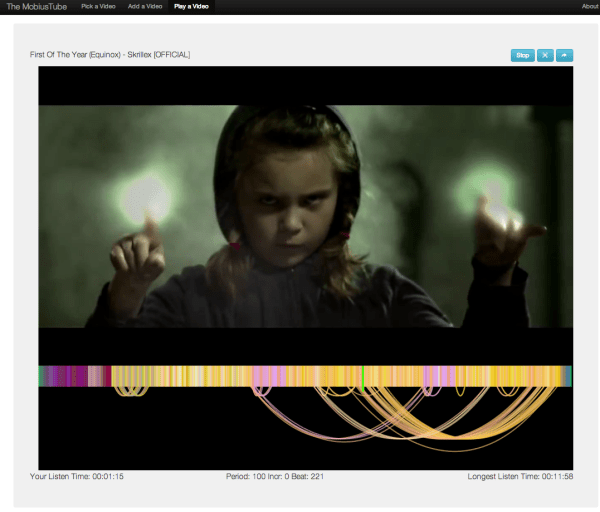600x512 pixels.
Task: Click the video title 'First Of The Year (Equinox)'
Action: [110, 55]
